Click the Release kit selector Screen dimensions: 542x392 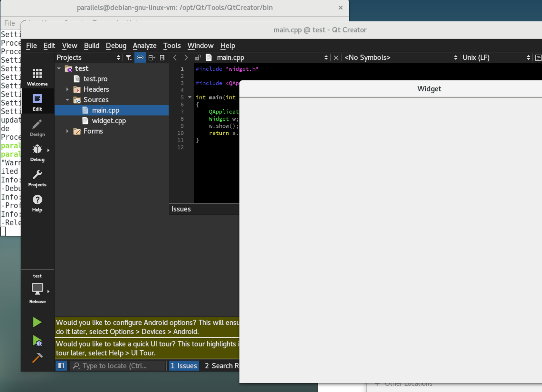(x=37, y=289)
